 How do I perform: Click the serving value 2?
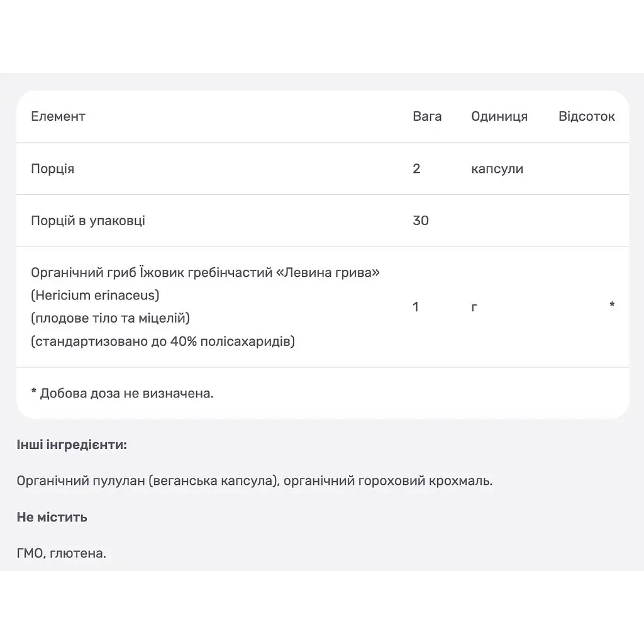pyautogui.click(x=416, y=169)
